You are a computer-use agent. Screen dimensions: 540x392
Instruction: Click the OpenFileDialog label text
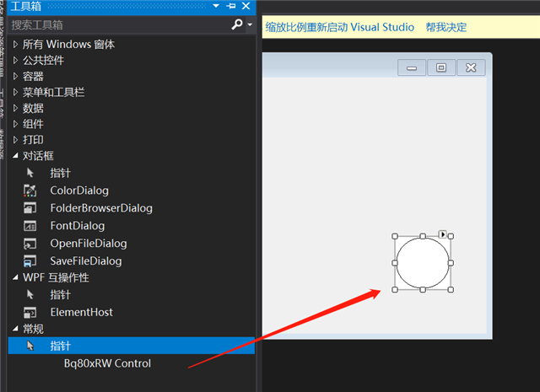pos(89,244)
